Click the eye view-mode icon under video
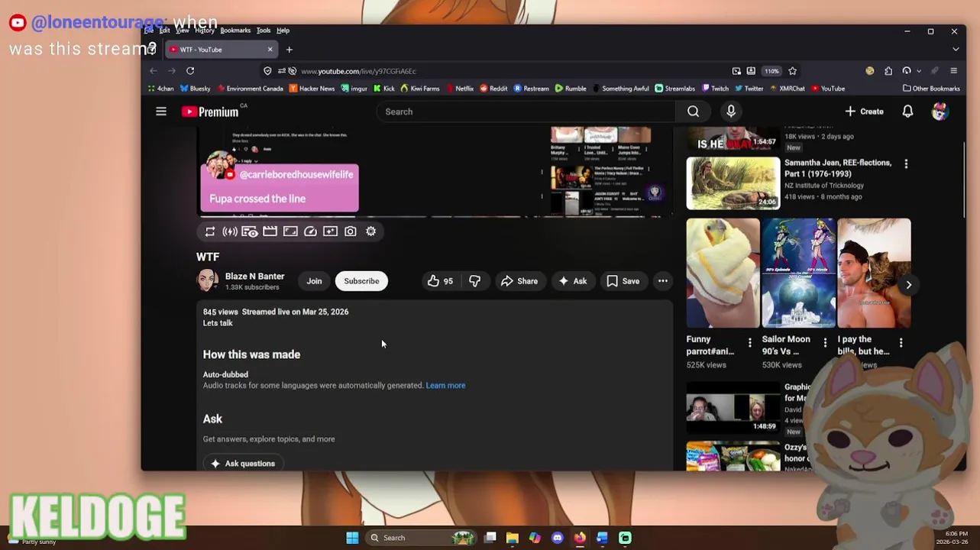This screenshot has width=980, height=550. point(250,231)
